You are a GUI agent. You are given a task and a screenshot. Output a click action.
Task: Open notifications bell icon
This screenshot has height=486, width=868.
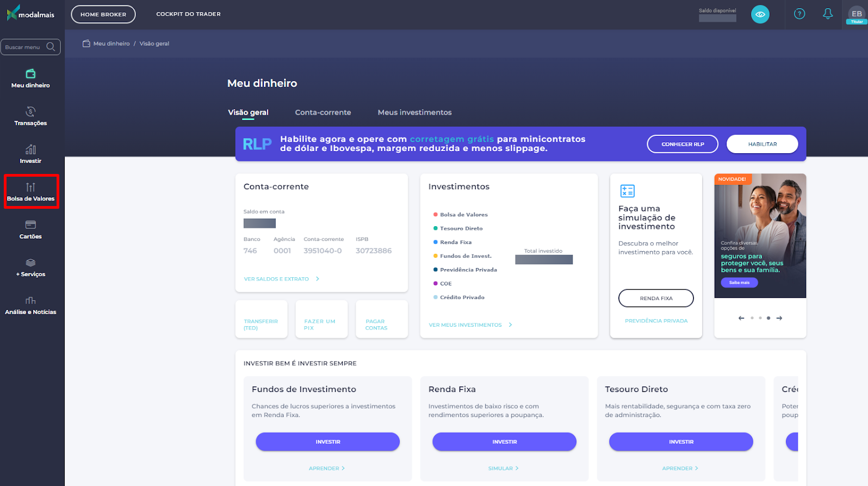tap(827, 14)
